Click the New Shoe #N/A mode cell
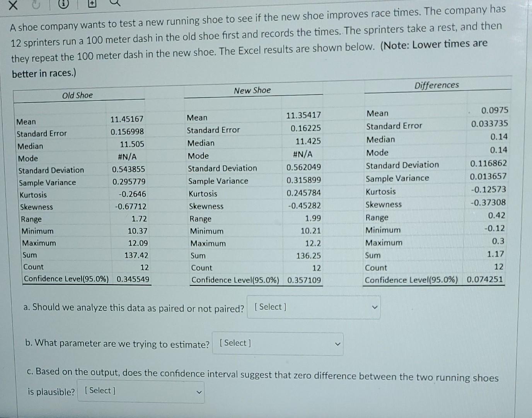The image size is (532, 418). pyautogui.click(x=303, y=154)
